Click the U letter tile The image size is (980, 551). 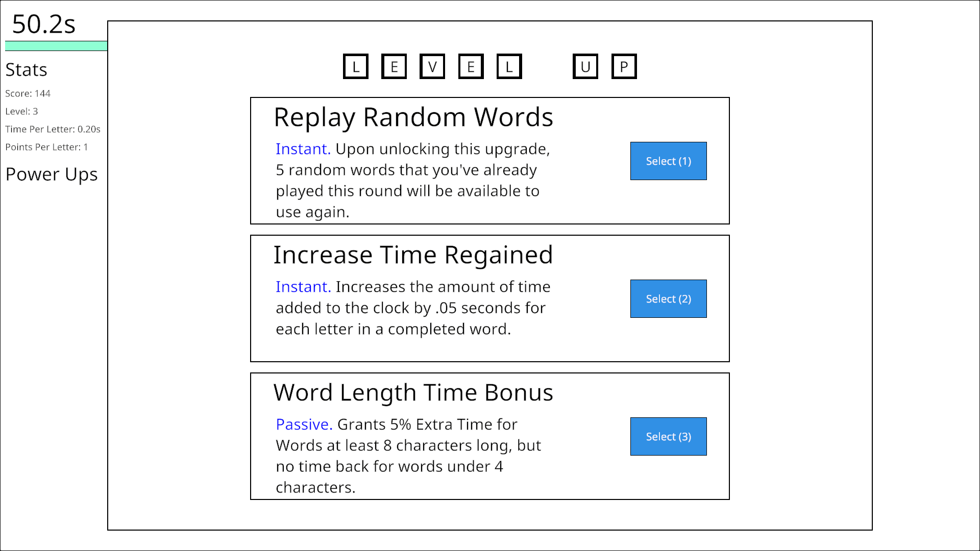pyautogui.click(x=585, y=67)
